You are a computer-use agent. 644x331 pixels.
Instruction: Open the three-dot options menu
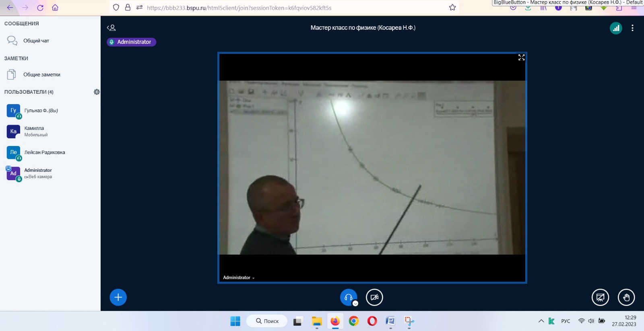pos(632,28)
